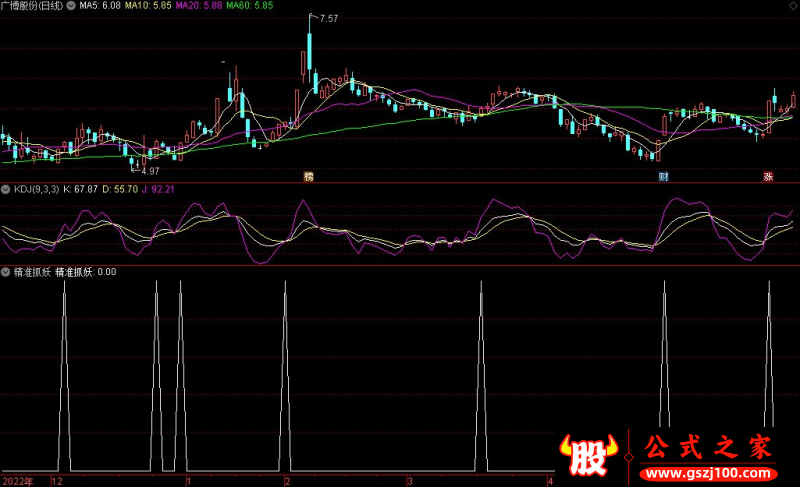The height and width of the screenshot is (487, 800).
Task: Click the 2022年 label on time axis
Action: (18, 481)
